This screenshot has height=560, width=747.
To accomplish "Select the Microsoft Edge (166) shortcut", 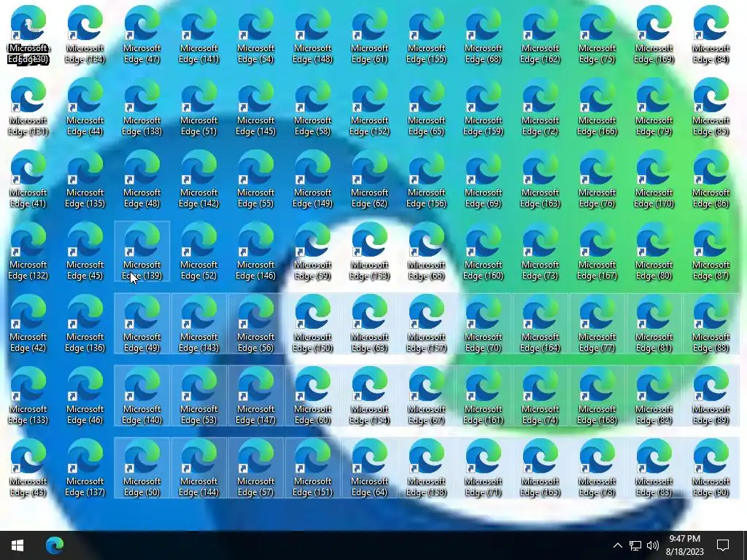I will [597, 106].
